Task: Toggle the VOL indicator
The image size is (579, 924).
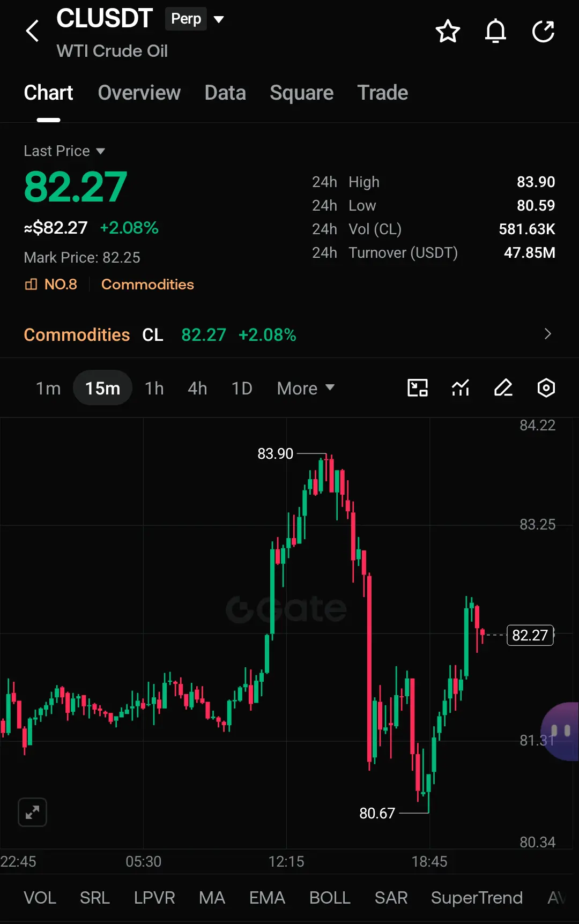Action: click(x=40, y=898)
